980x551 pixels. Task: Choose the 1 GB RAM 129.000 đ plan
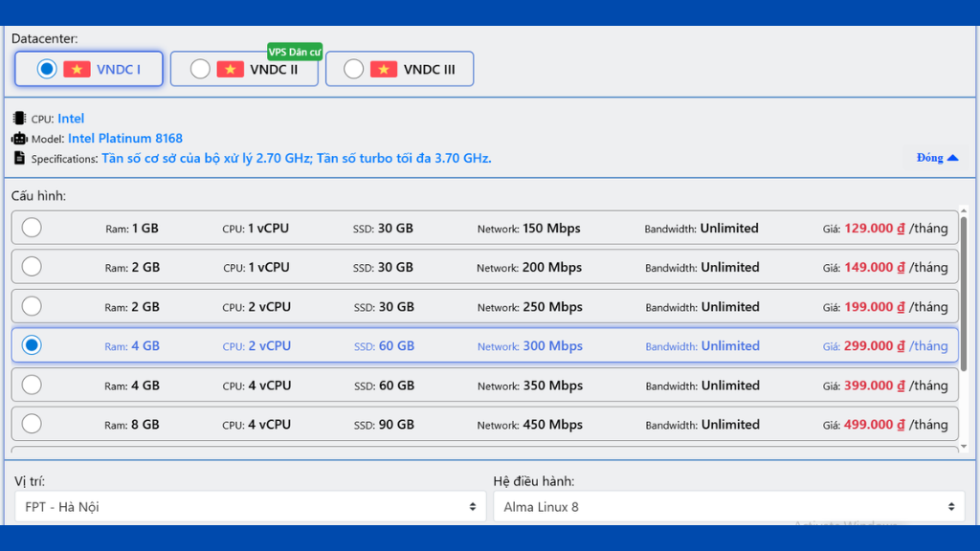click(32, 228)
